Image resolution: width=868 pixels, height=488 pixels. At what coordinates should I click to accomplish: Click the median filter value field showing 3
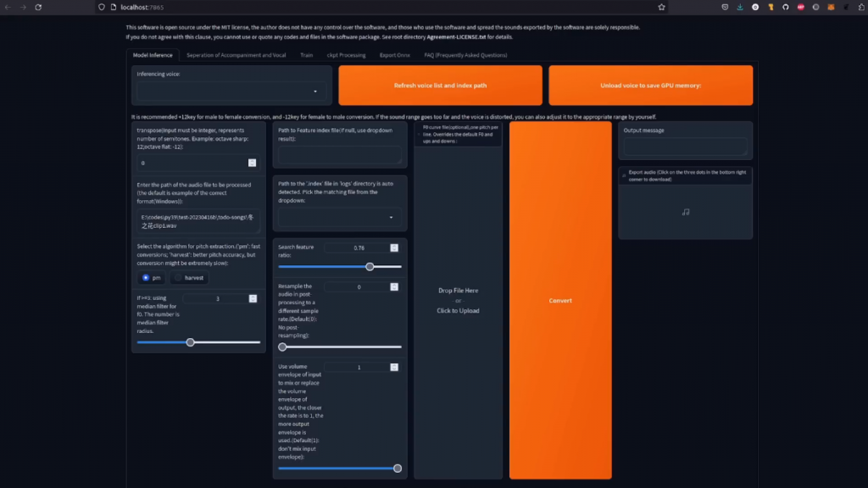point(218,299)
